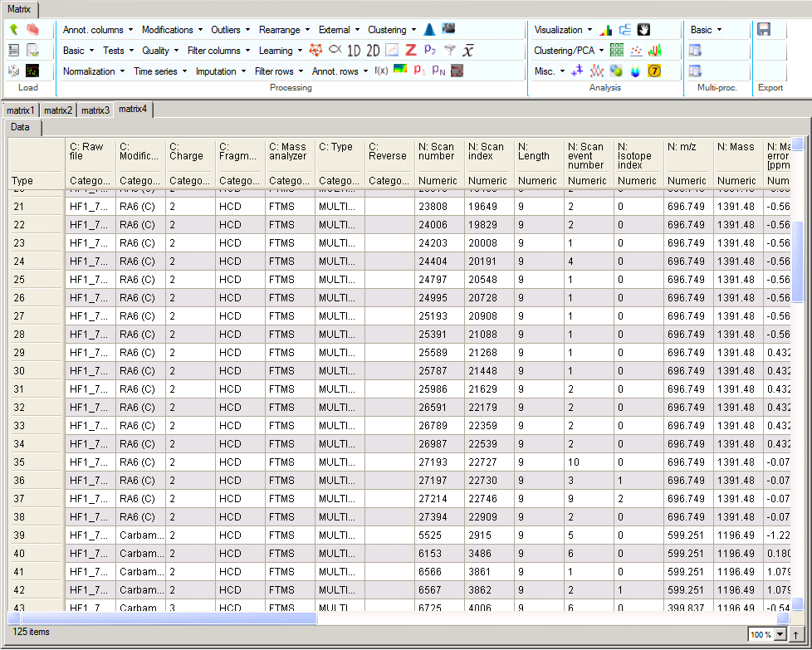The width and height of the screenshot is (812, 650).
Task: Open the green grid icon beside Clustering/PCA
Action: (617, 51)
